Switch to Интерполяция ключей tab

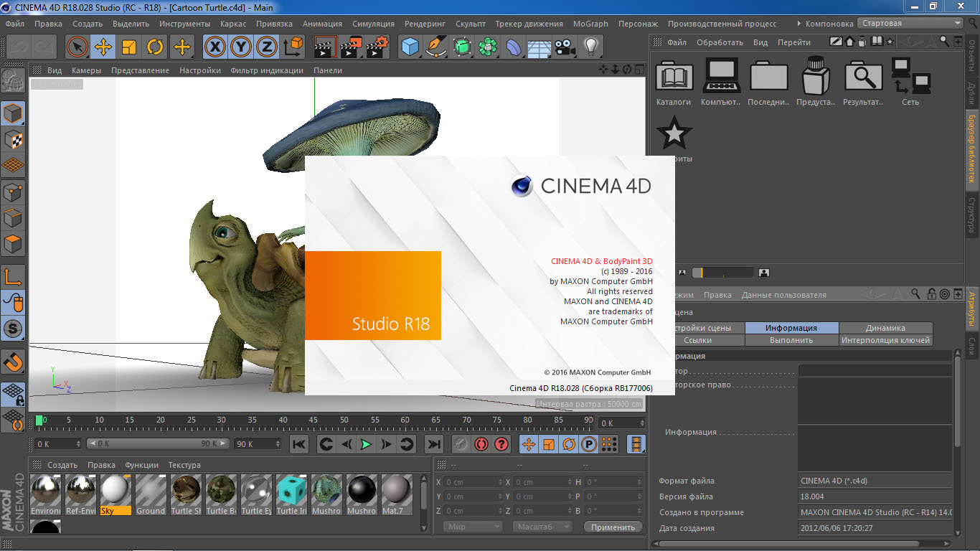coord(885,340)
